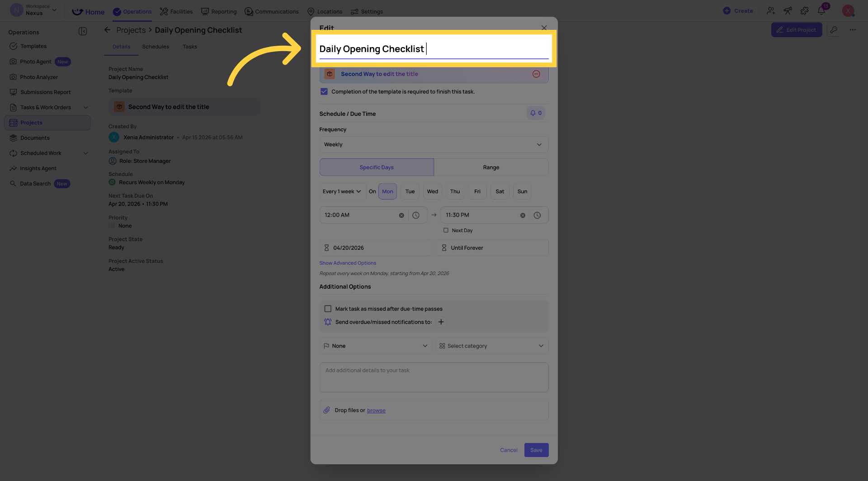Click the Daily Opening Checklist title field
This screenshot has height=481, width=868.
coord(434,49)
